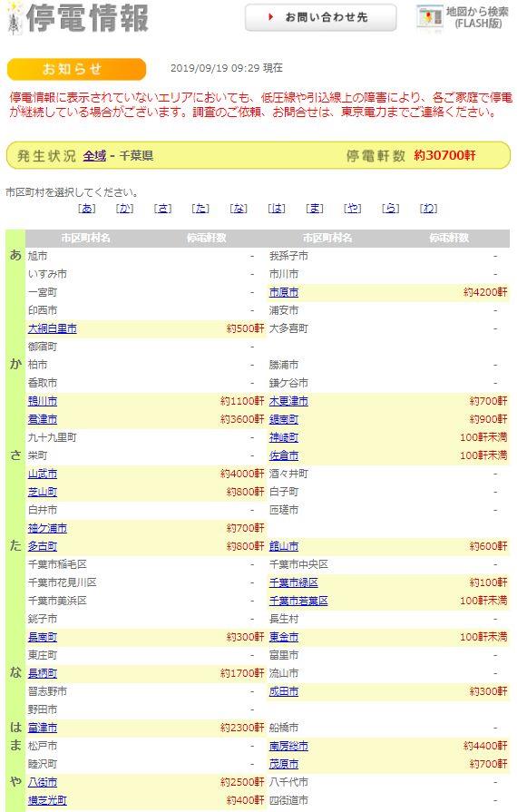Open the お問い合わせ先 button
Image resolution: width=517 pixels, height=812 pixels.
[321, 17]
